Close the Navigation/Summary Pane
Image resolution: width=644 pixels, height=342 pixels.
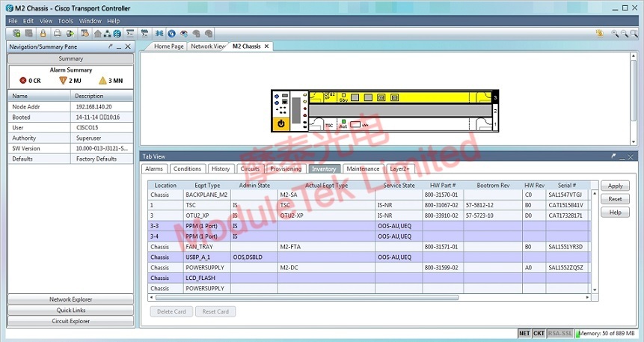[x=128, y=46]
